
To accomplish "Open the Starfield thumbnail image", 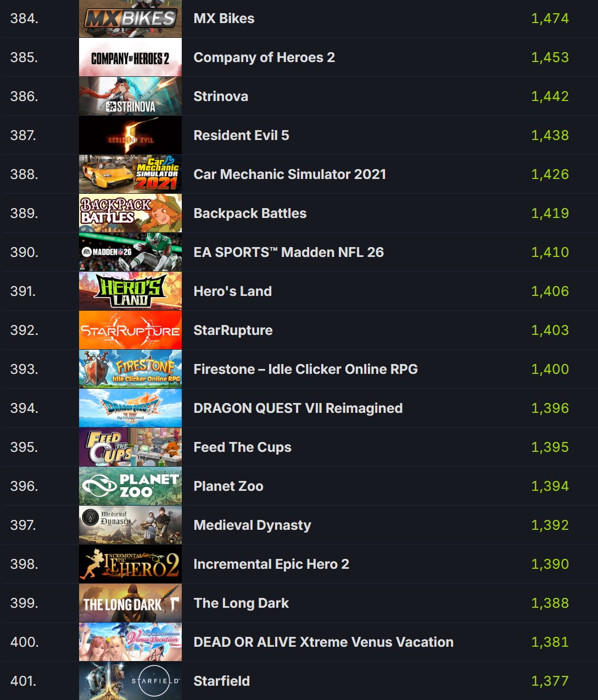I will (130, 681).
